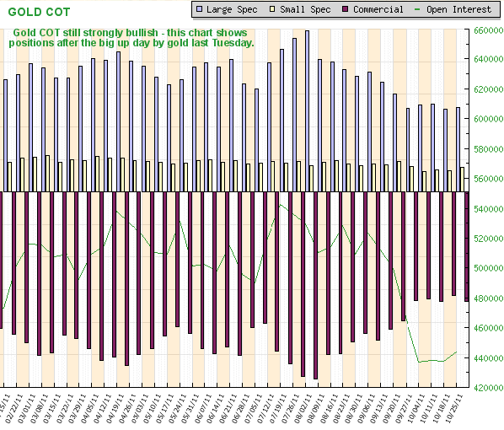The image size is (504, 430).
Task: Click the 08/09/11 date axis label
Action: (316, 408)
